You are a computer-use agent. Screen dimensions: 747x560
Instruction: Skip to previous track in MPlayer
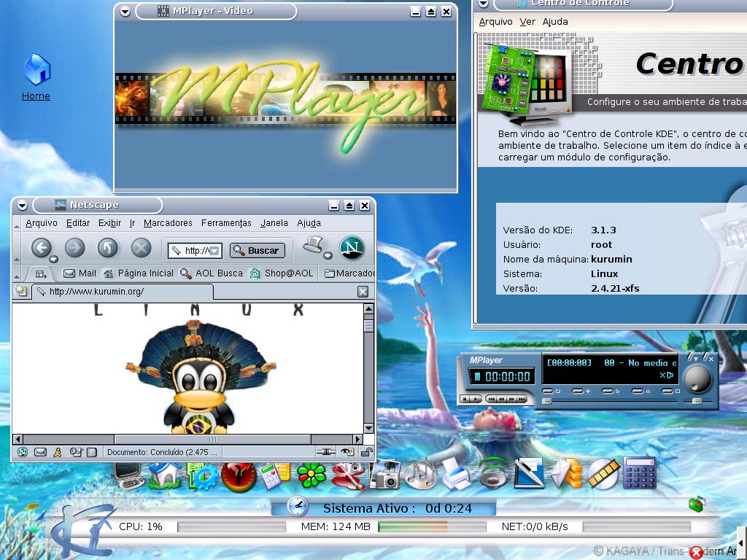pos(492,399)
